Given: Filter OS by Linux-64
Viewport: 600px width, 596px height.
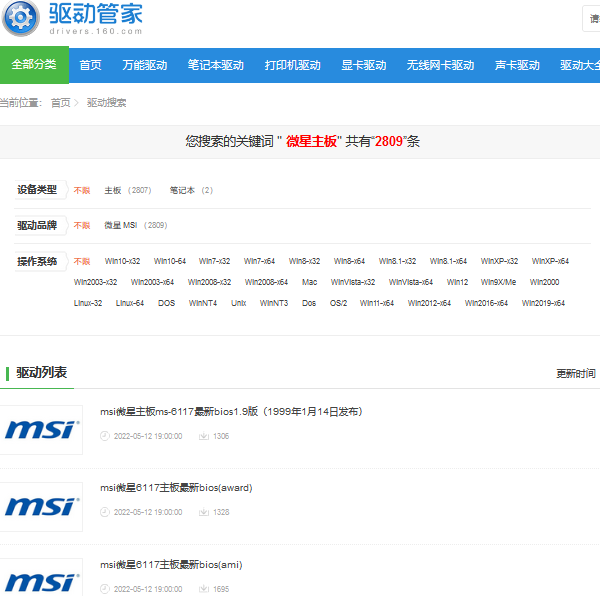Looking at the screenshot, I should click(x=130, y=303).
